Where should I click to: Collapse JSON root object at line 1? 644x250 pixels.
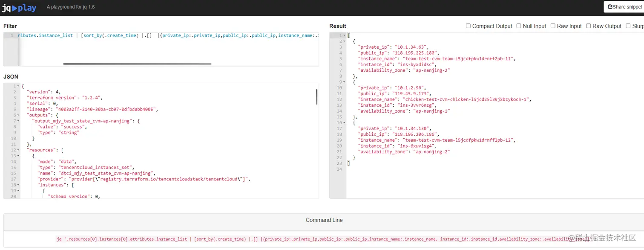[17, 86]
